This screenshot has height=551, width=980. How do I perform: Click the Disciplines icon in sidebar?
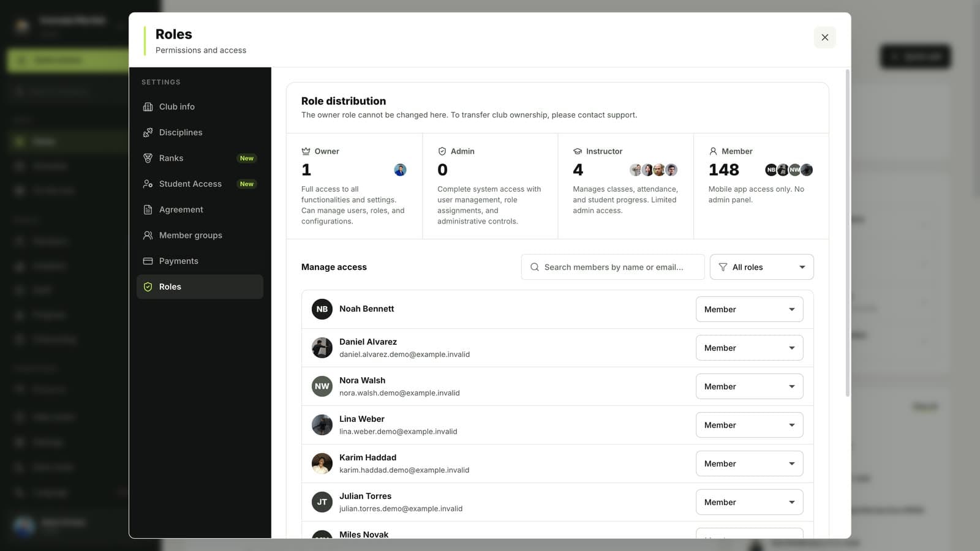(148, 132)
